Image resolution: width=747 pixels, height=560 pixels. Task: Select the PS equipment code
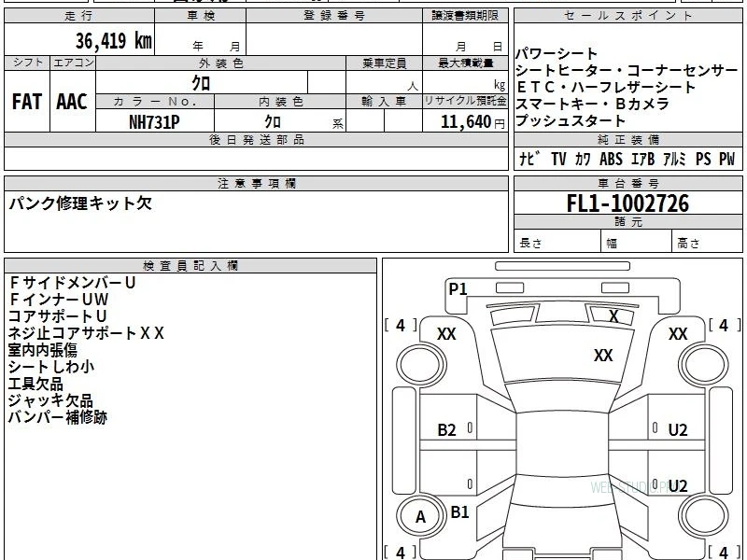coord(703,159)
